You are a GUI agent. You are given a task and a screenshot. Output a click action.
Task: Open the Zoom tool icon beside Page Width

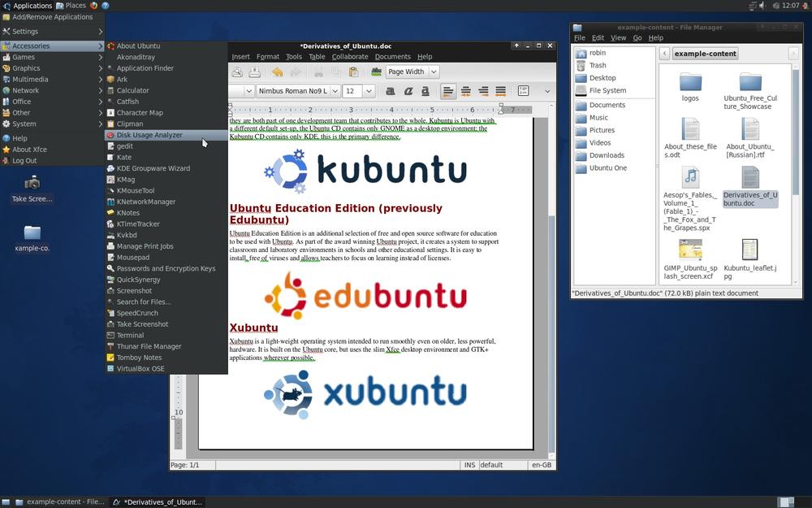coord(376,72)
